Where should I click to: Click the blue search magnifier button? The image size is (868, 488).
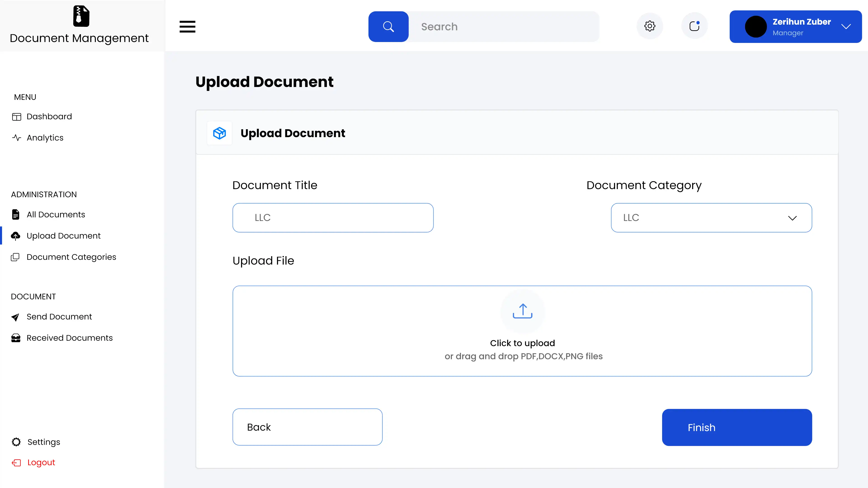click(x=388, y=27)
